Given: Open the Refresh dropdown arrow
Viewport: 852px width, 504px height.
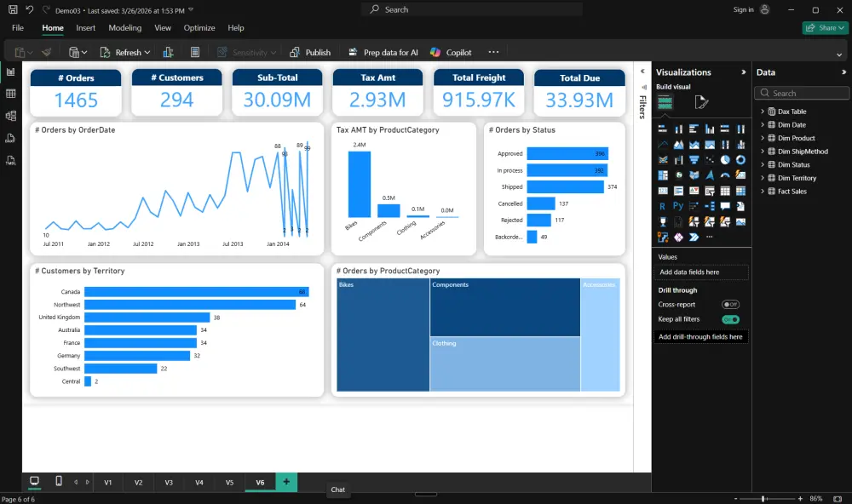Looking at the screenshot, I should point(147,53).
